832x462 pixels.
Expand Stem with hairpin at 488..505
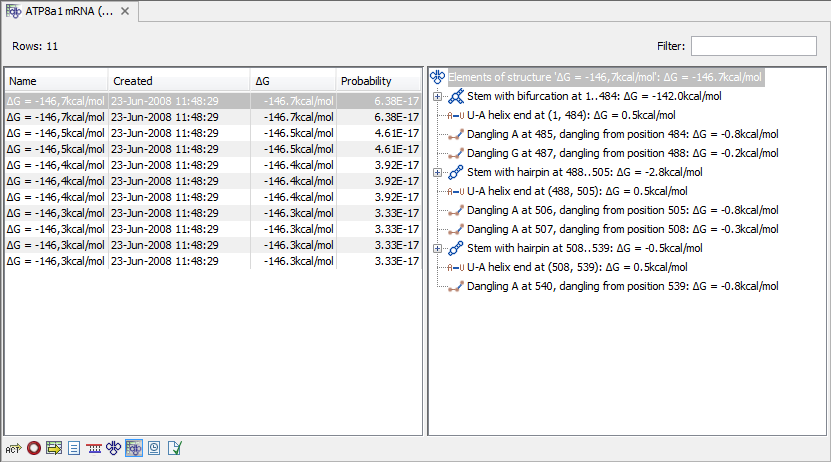[x=438, y=172]
